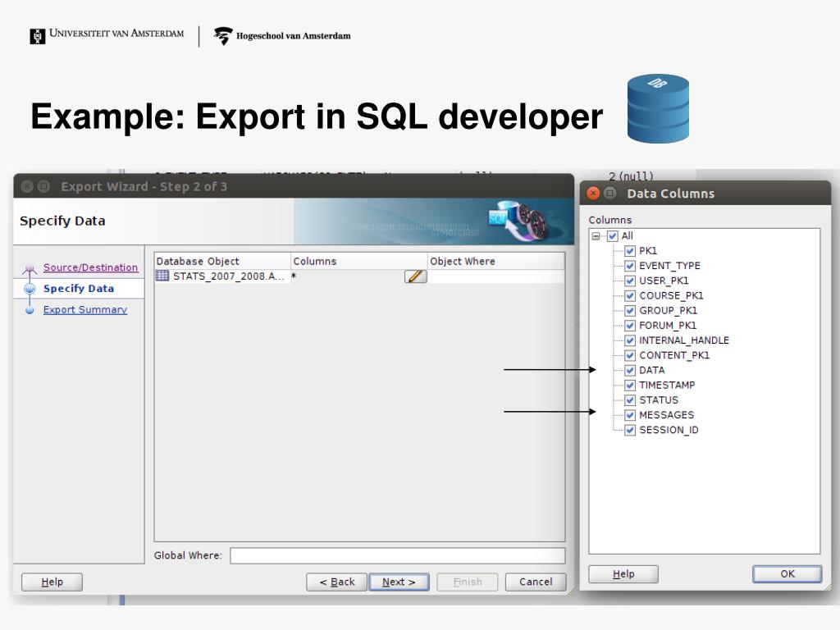Click the disabled Finish button
Screen dimensions: 840x630
tap(467, 582)
